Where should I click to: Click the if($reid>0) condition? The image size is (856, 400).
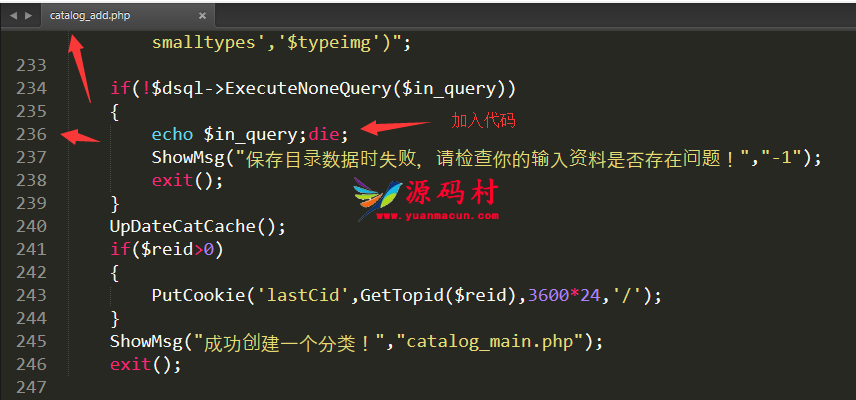[167, 249]
